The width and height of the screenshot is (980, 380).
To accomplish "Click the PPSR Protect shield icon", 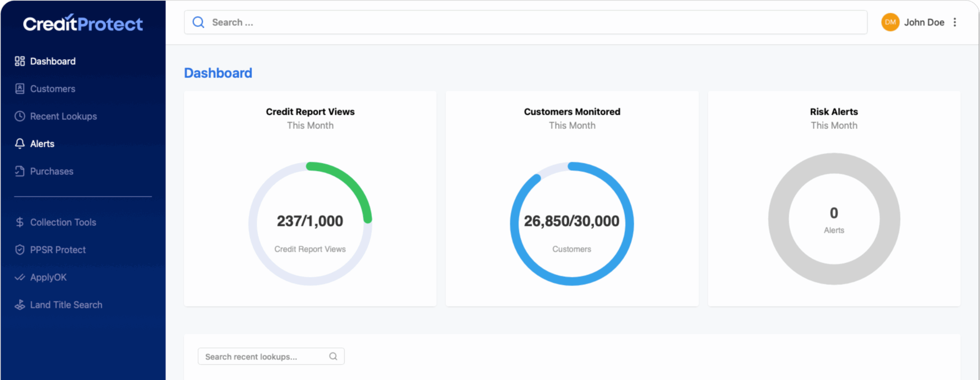I will 20,250.
